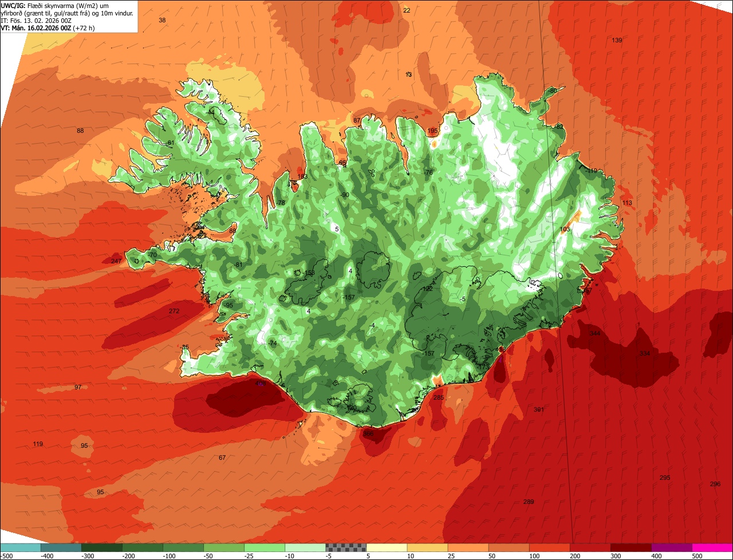Click the light orange 25 to 50 swatch
Viewport: 733px width, 560px height.
pos(468,547)
